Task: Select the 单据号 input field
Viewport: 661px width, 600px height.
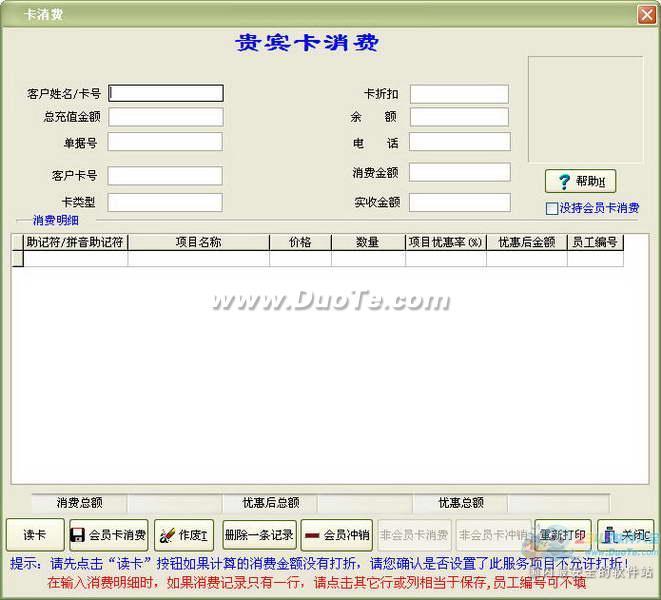Action: [166, 142]
